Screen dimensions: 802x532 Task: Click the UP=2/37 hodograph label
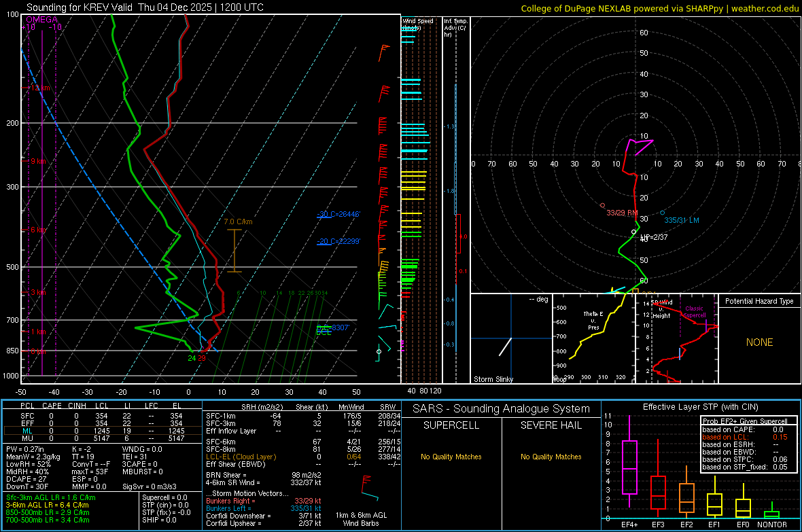(x=655, y=237)
